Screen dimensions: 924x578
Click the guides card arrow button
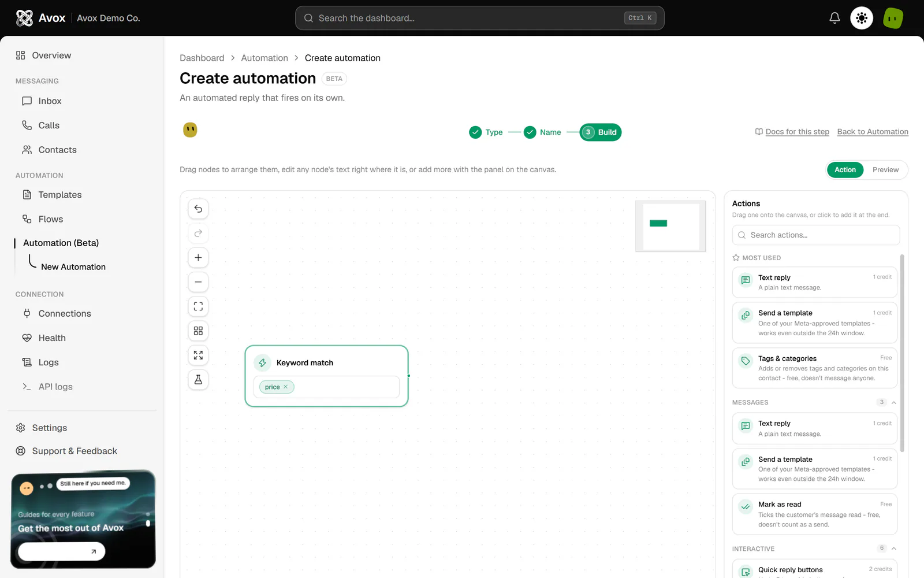(x=62, y=551)
